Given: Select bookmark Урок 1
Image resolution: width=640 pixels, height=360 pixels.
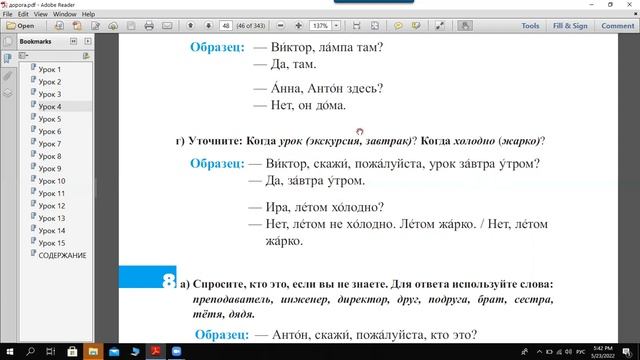Looking at the screenshot, I should (49, 69).
